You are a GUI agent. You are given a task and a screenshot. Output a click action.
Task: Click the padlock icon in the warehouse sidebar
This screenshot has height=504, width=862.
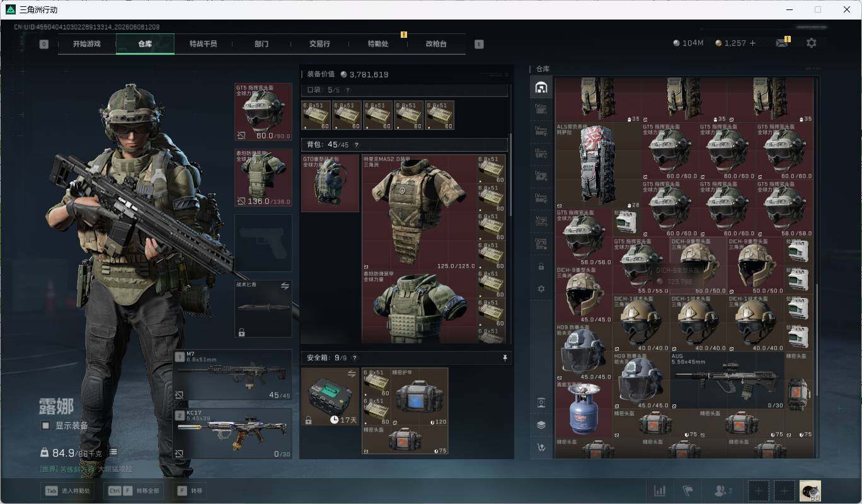(541, 266)
